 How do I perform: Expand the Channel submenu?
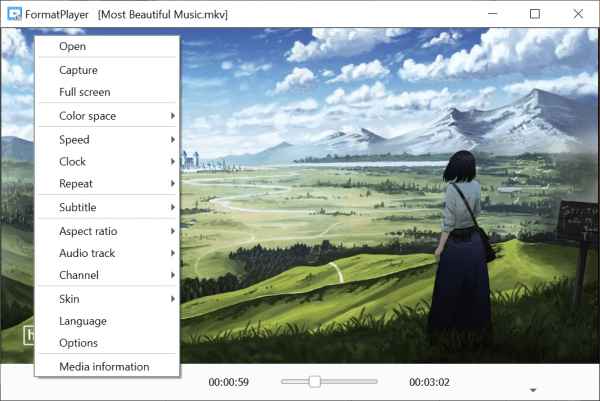tap(107, 275)
